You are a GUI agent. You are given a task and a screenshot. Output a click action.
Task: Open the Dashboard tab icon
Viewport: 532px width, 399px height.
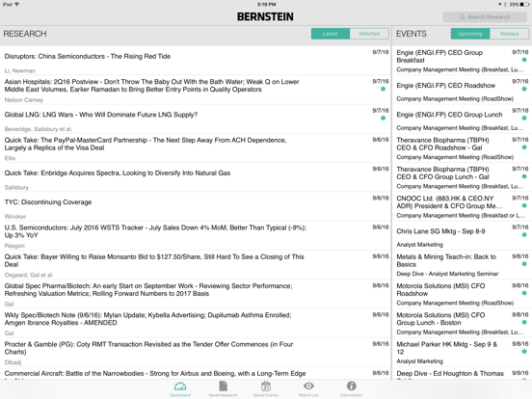[x=180, y=386]
